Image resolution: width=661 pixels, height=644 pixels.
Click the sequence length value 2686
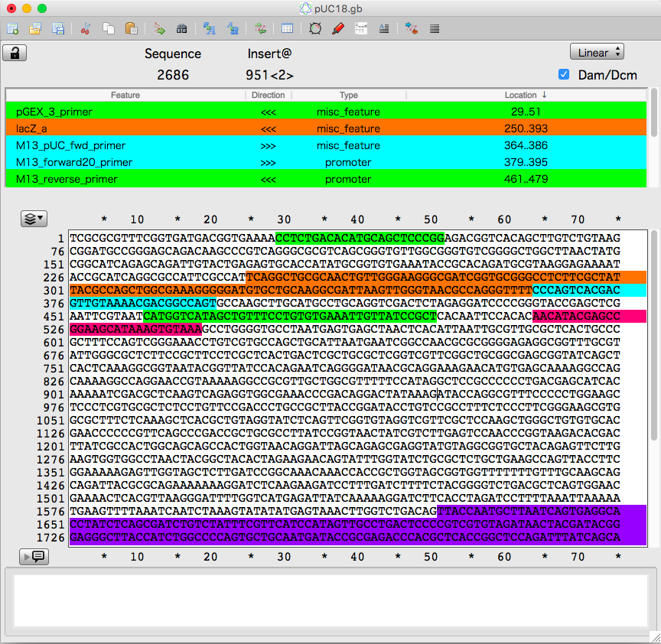173,75
